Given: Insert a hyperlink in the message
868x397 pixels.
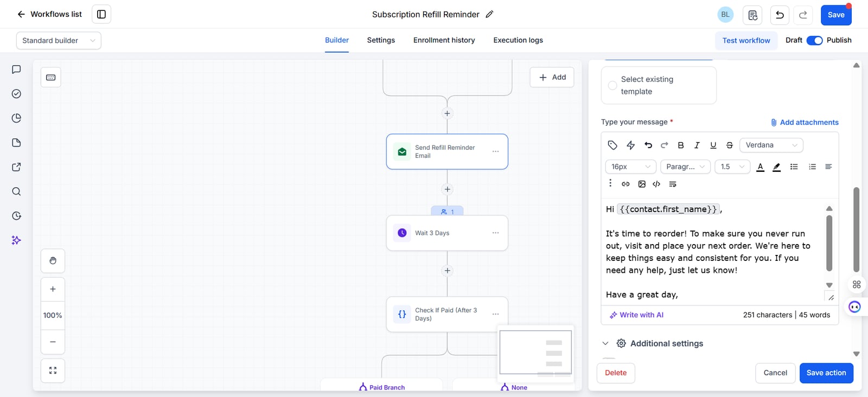Looking at the screenshot, I should [626, 184].
